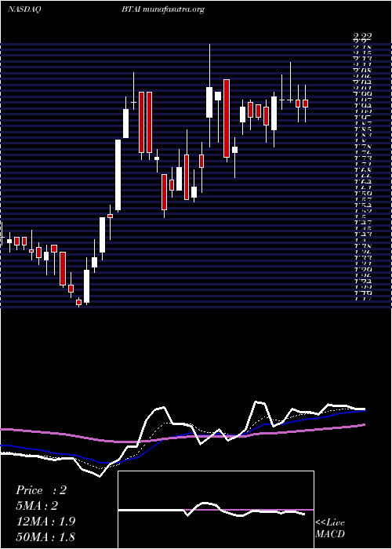This screenshot has height=549, width=392.
Task: Click the NASDAQ exchange label
Action: (x=24, y=9)
